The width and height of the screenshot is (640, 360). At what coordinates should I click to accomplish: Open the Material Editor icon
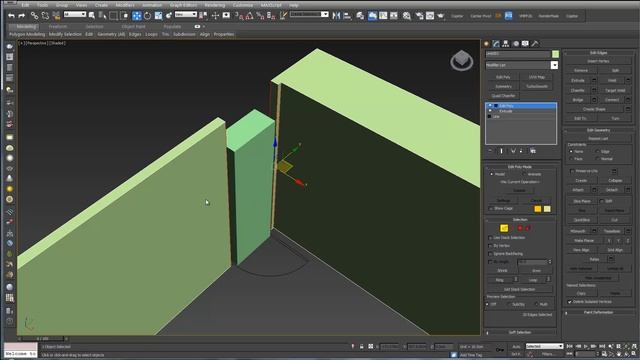pyautogui.click(x=407, y=16)
